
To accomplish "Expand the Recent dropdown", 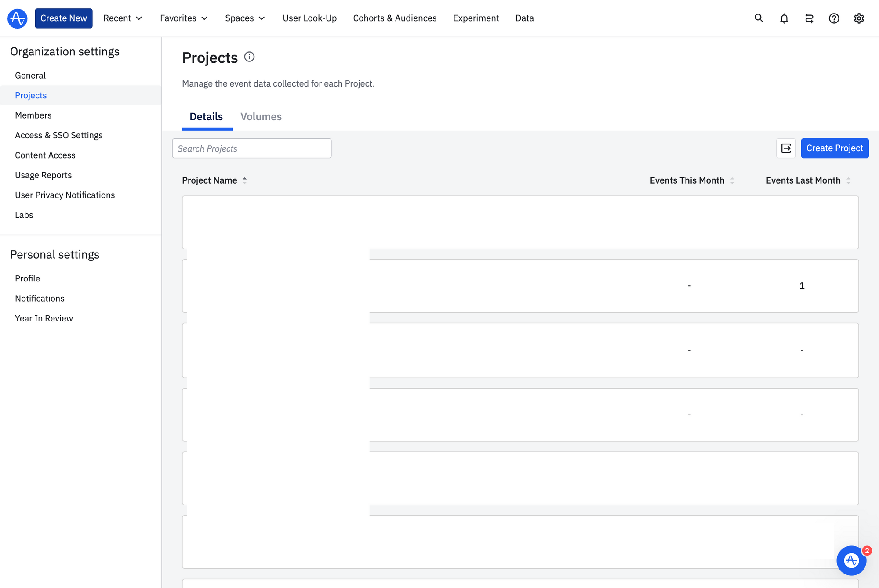I will click(123, 18).
